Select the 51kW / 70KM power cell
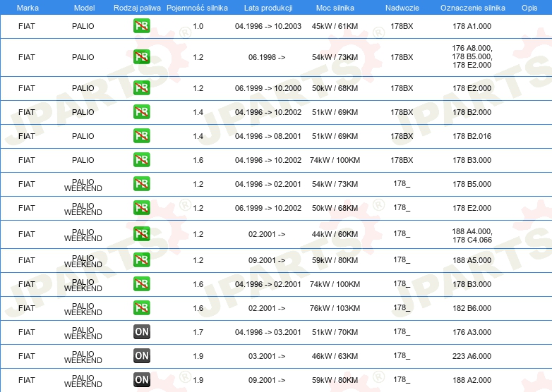The width and height of the screenshot is (552, 392). point(335,332)
